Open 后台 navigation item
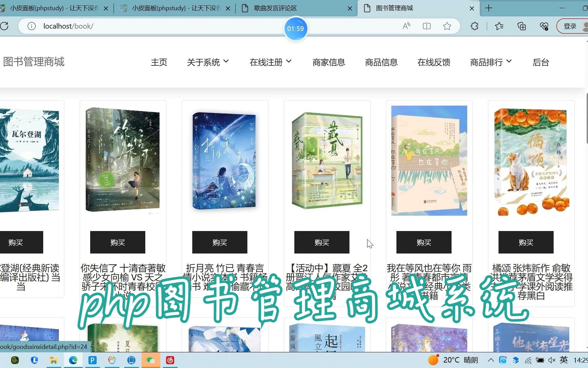 [541, 62]
